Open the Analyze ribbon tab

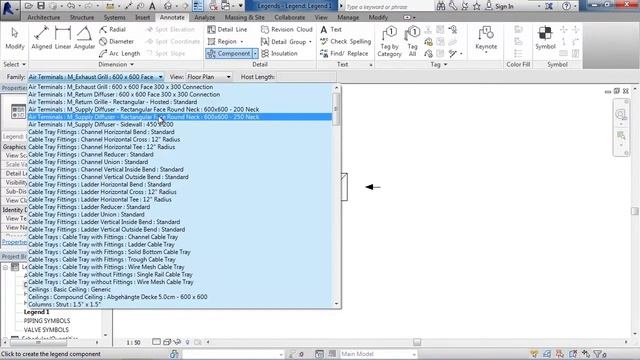[204, 18]
